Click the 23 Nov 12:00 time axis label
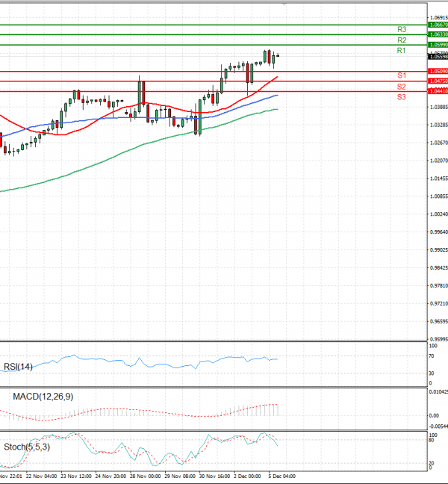Viewport: 448px width, 484px height. 76,475
